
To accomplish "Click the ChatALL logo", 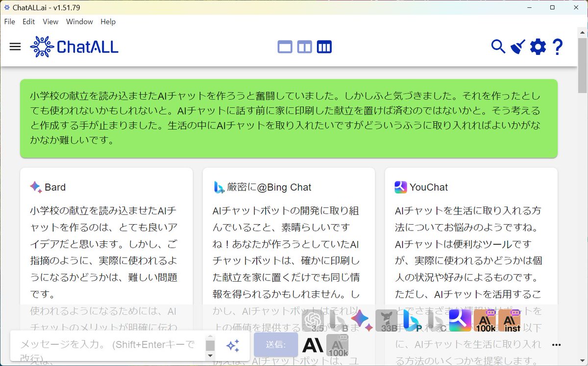I will (74, 47).
